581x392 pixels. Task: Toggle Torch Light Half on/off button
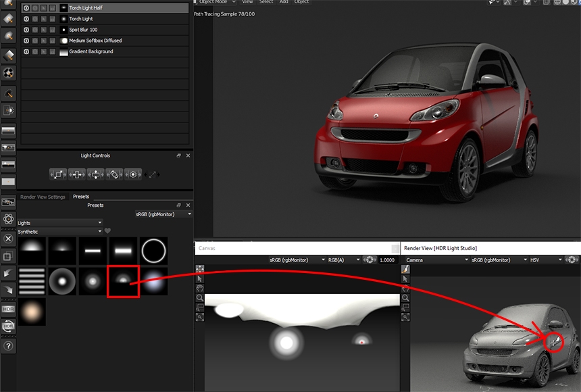[x=26, y=8]
